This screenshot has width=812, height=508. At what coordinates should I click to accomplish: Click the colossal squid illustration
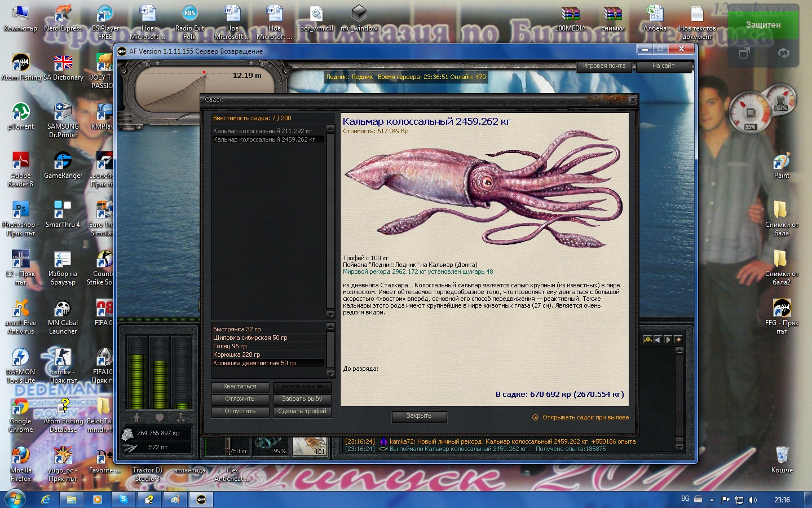pyautogui.click(x=484, y=190)
